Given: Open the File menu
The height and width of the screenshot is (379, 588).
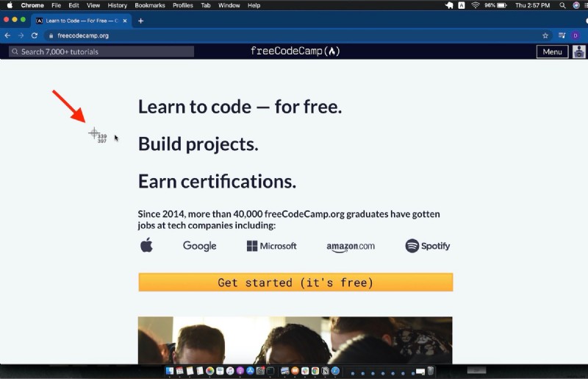Looking at the screenshot, I should [x=57, y=5].
